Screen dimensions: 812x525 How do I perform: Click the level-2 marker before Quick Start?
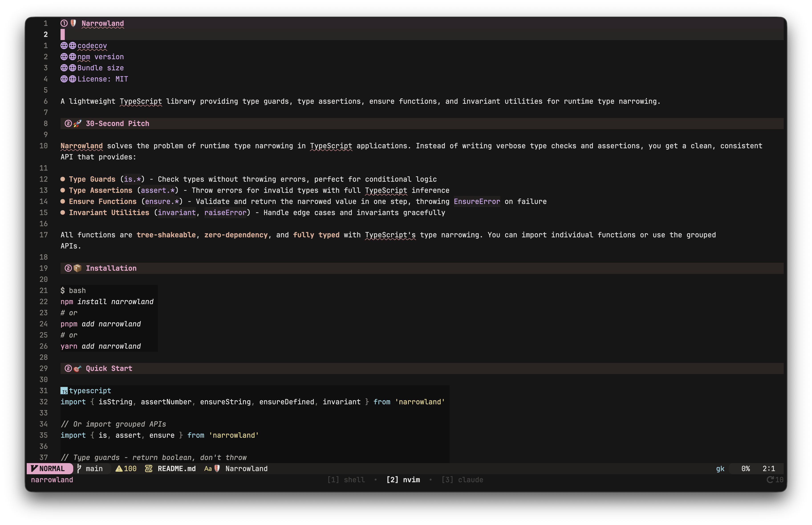click(68, 368)
